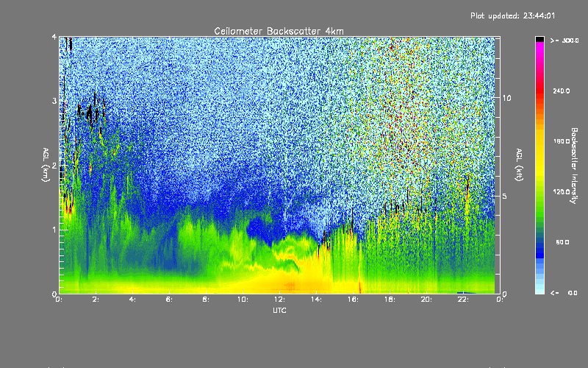Click the '1' label on left km axis

coord(54,230)
